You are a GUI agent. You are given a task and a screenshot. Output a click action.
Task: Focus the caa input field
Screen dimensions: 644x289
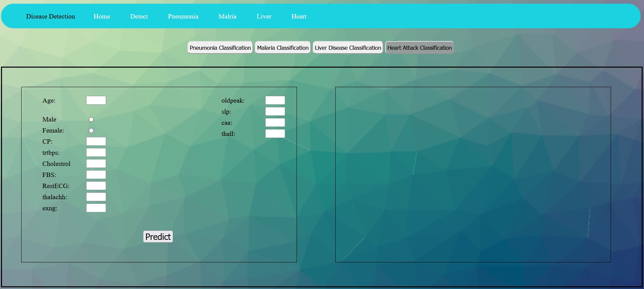275,122
